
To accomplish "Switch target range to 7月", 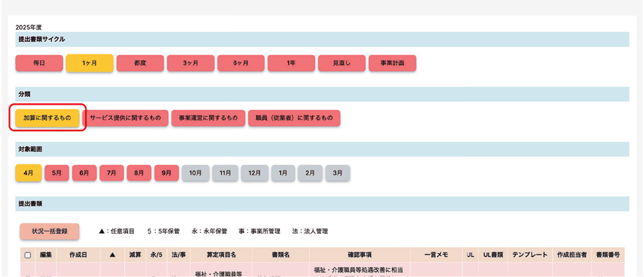I will coord(111,173).
